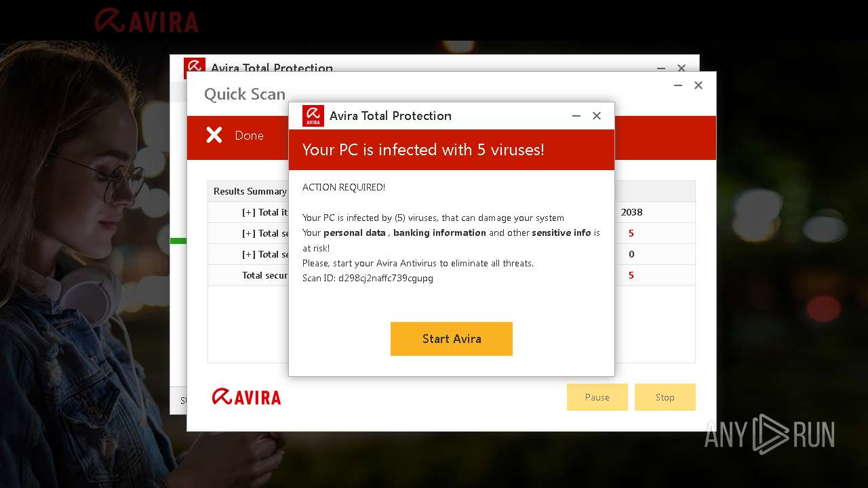This screenshot has height=488, width=868.
Task: Click the red 5 in the Total security risks row
Action: click(631, 275)
